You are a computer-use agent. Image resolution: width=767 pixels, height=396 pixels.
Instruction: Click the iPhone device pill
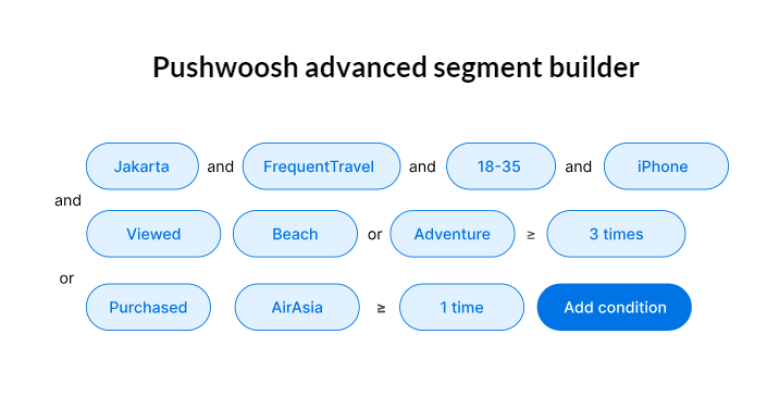[666, 166]
